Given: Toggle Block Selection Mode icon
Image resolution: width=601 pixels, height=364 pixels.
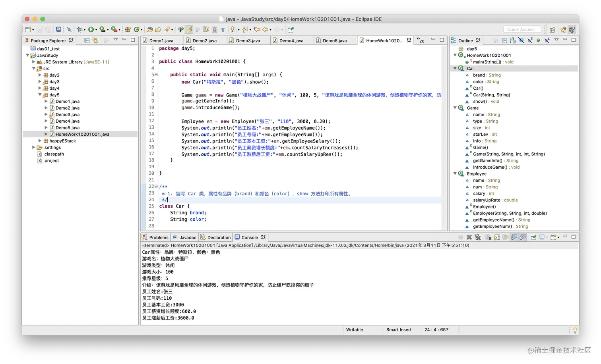Looking at the screenshot, I should [x=214, y=29].
